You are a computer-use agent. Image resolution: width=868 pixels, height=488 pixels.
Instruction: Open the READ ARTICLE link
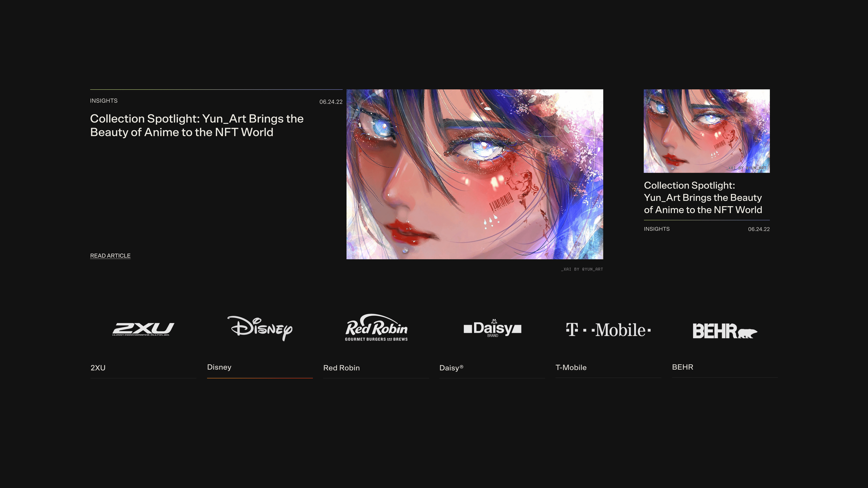tap(110, 256)
